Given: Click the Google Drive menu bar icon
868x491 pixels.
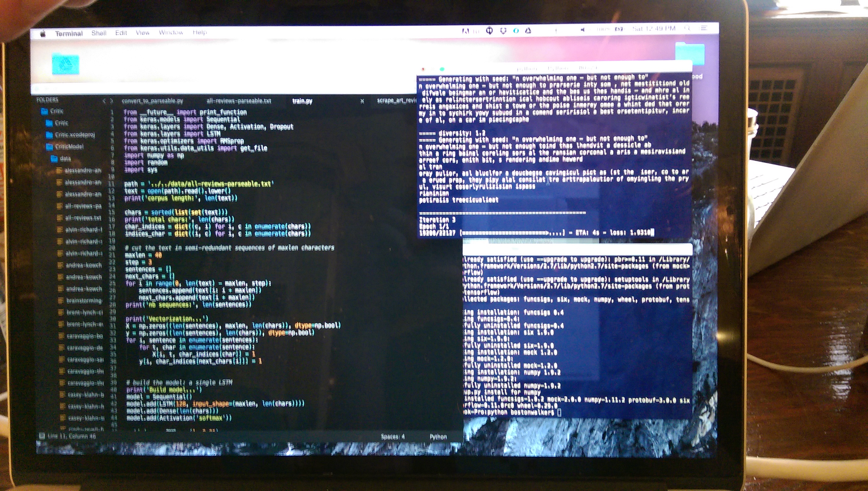Looking at the screenshot, I should tap(528, 31).
